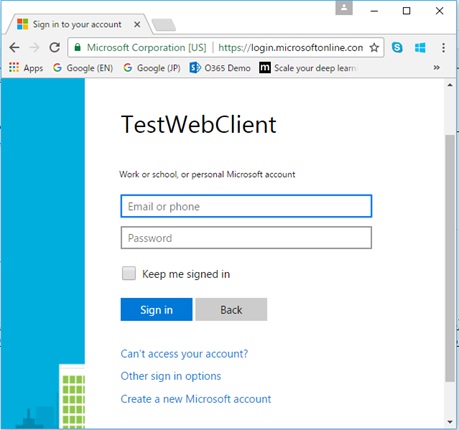Open a new tab

click(x=164, y=25)
